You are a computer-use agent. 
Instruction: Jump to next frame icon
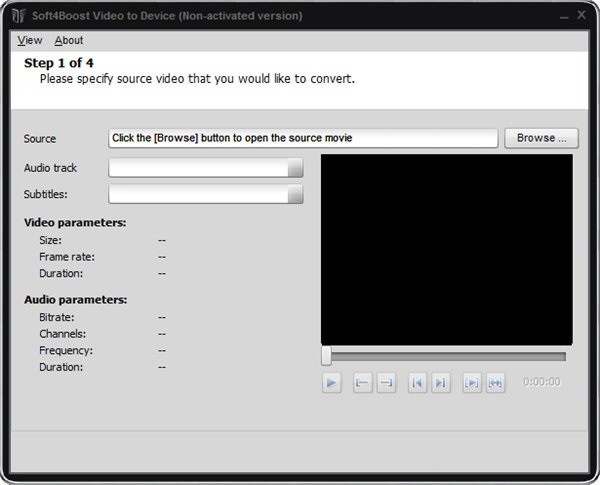(x=441, y=382)
